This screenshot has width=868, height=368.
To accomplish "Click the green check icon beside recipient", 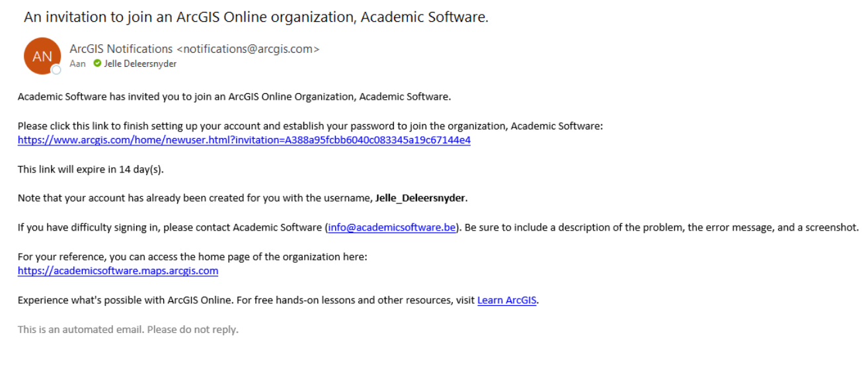I will tap(97, 64).
